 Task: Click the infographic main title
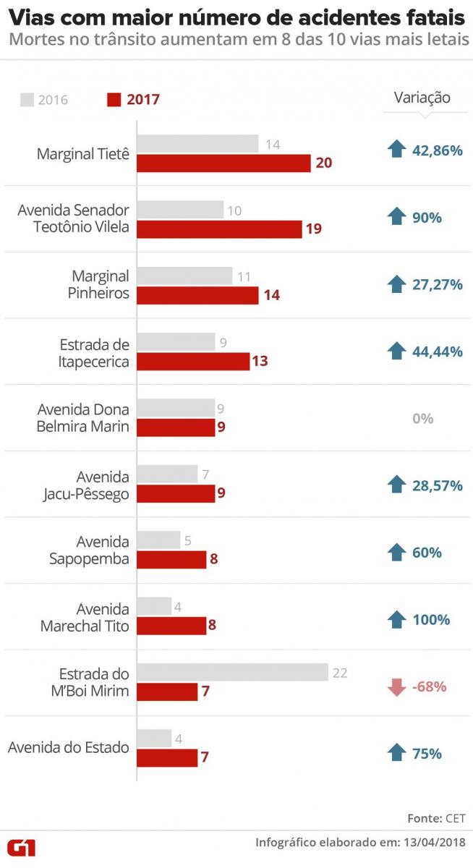click(x=236, y=16)
